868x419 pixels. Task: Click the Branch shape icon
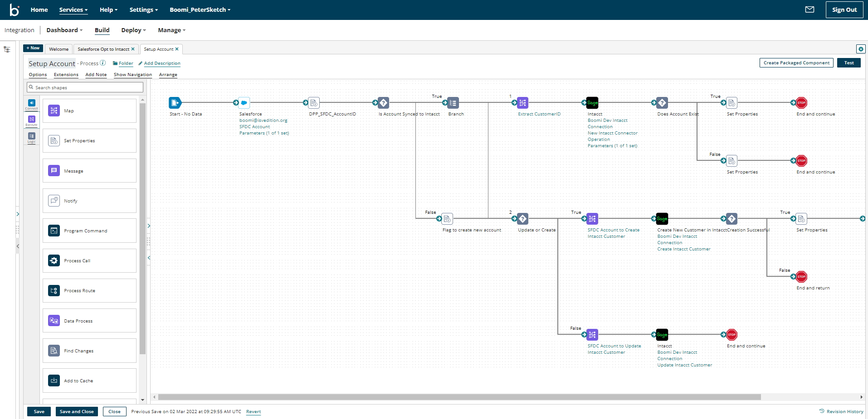pos(453,103)
